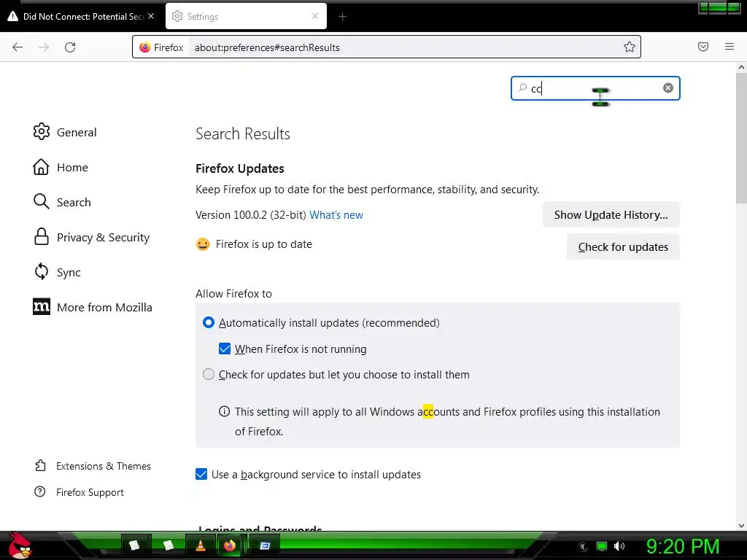The width and height of the screenshot is (747, 560).
Task: Click the address bar URL text
Action: (267, 47)
